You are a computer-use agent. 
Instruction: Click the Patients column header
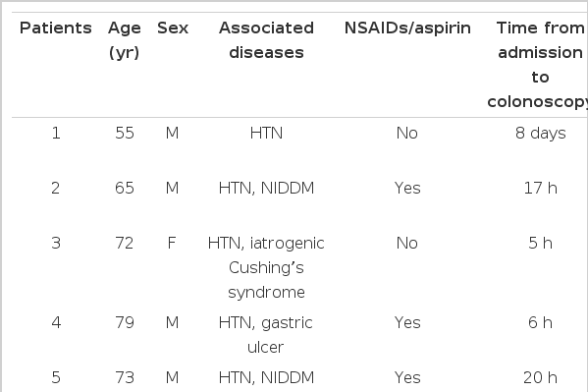[56, 28]
